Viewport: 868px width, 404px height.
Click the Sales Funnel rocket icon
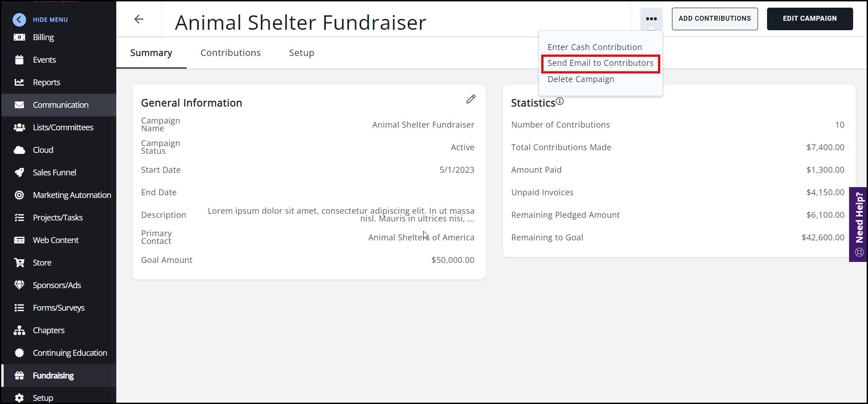[x=19, y=173]
